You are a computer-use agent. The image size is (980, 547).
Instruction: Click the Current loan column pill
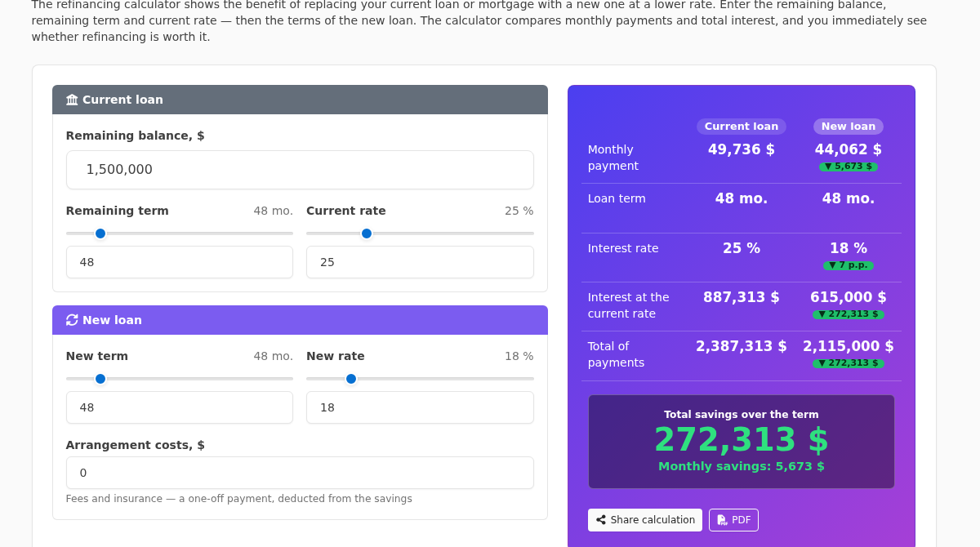click(742, 127)
